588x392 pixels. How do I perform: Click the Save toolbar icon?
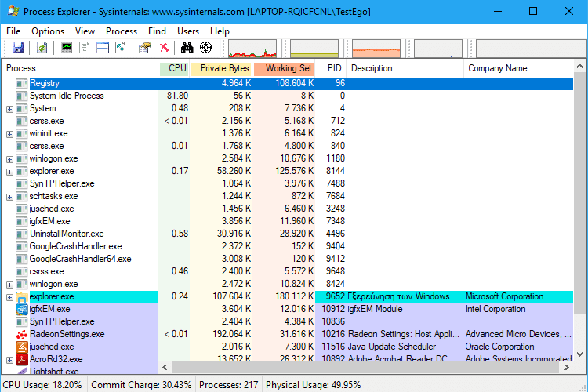click(18, 48)
